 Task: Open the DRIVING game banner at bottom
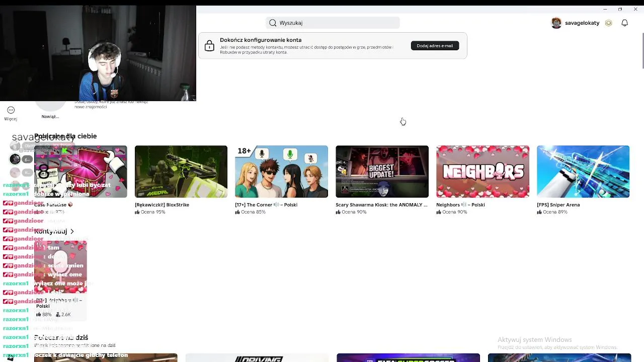pyautogui.click(x=257, y=358)
